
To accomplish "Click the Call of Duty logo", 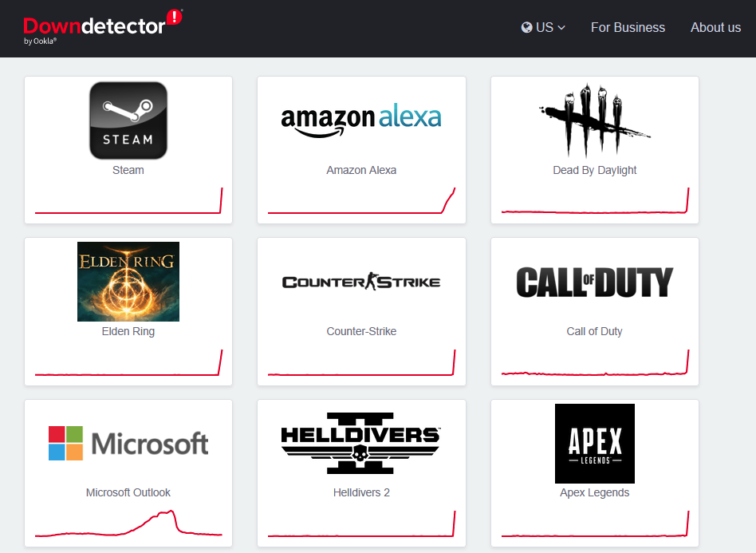I will point(594,282).
